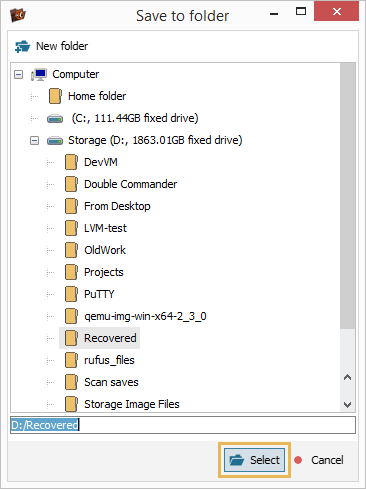Viewport: 366px width, 489px height.
Task: Select the qemu-img-win-x64-2_3_0 folder name
Action: click(145, 316)
